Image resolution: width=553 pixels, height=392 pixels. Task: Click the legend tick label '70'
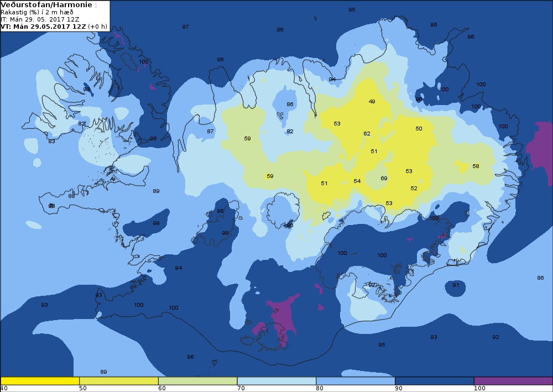point(241,388)
